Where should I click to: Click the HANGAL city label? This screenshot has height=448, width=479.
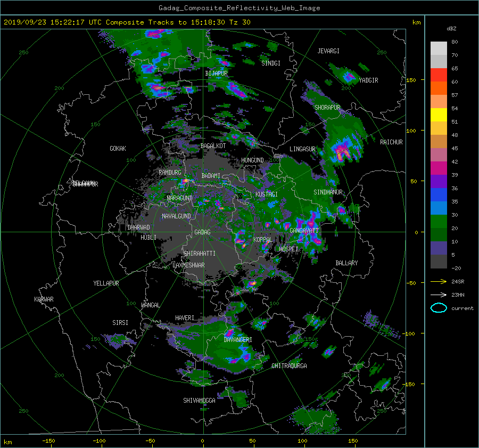pos(151,305)
